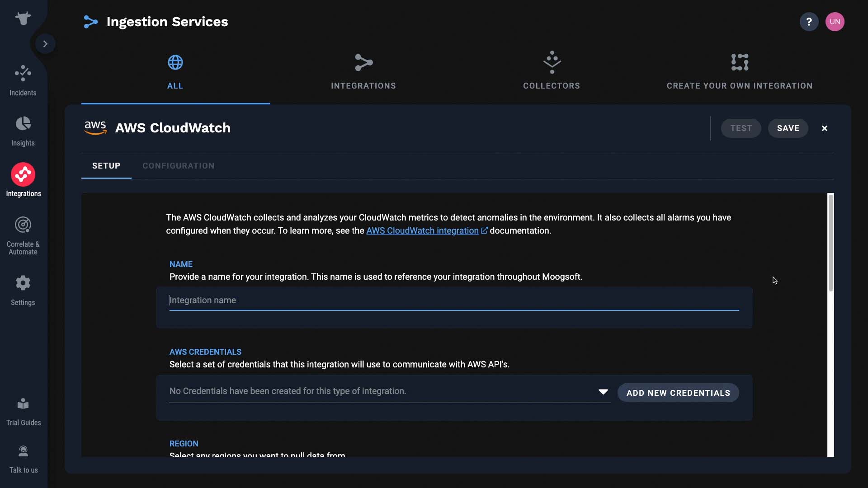The image size is (868, 488).
Task: Click the Ingestion Services page title
Action: tap(167, 22)
